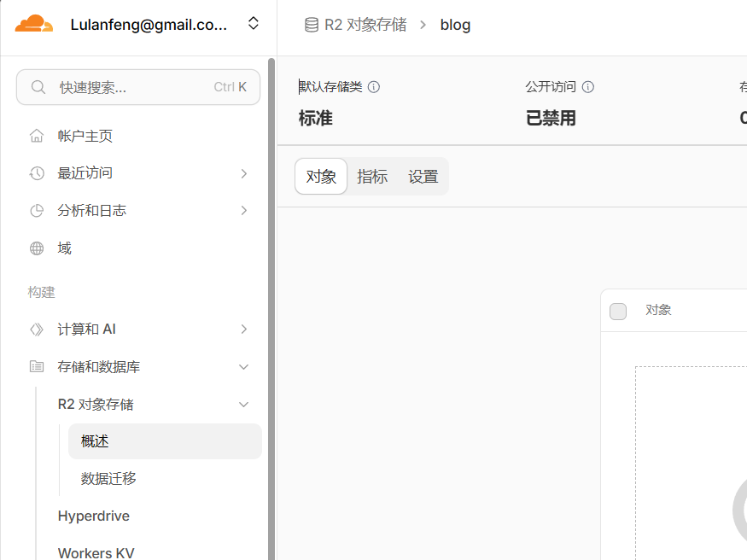Navigate to 数据迁移
Image resolution: width=747 pixels, height=560 pixels.
tap(107, 479)
